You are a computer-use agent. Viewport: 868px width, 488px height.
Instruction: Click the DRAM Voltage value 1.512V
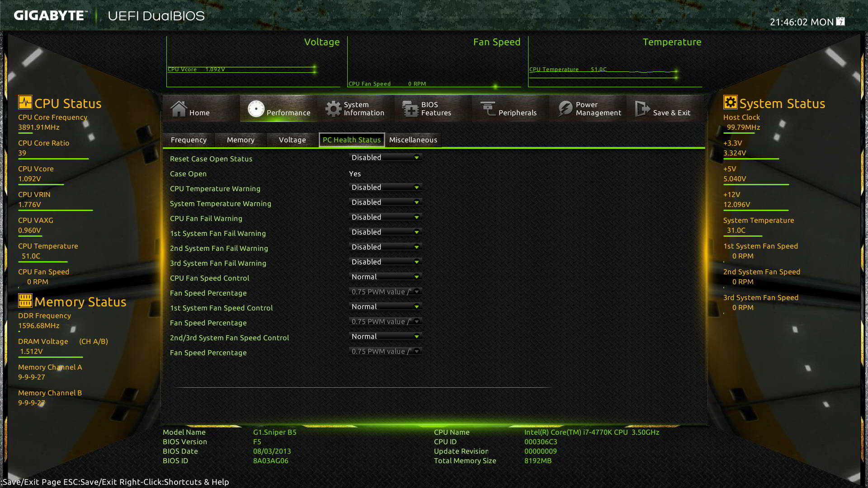click(31, 351)
